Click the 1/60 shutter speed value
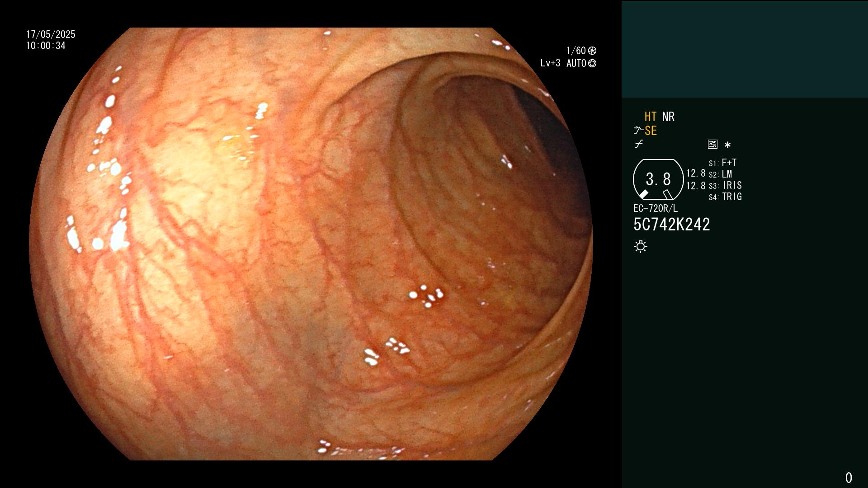868x488 pixels. coord(576,51)
